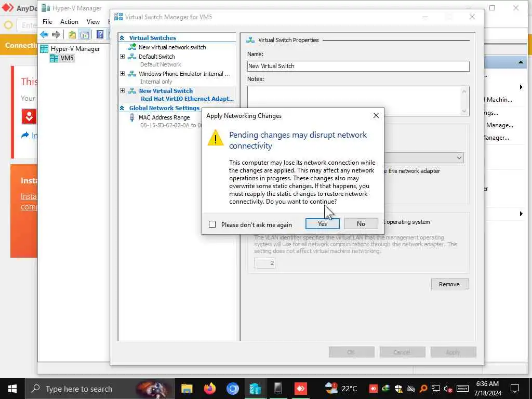Collapse the Global Network Settings section
Viewport: 532px width, 399px height.
coord(122,108)
